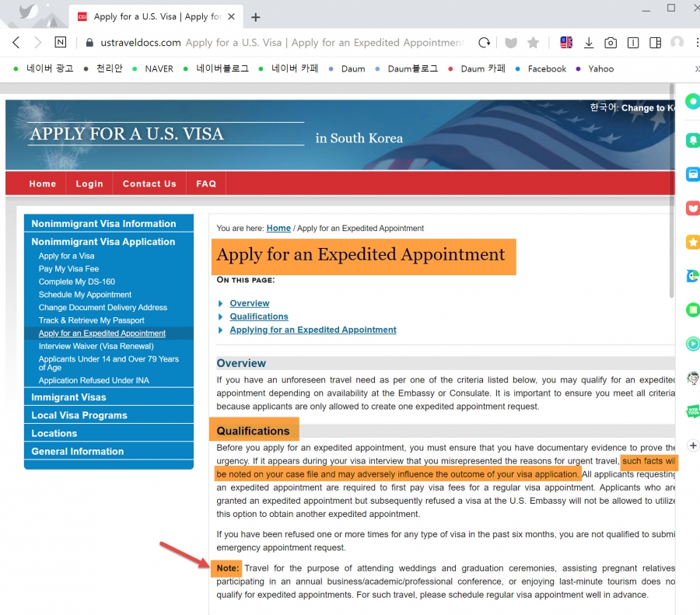This screenshot has width=700, height=615.
Task: Open the cartoon face sidebar icon
Action: point(693,378)
